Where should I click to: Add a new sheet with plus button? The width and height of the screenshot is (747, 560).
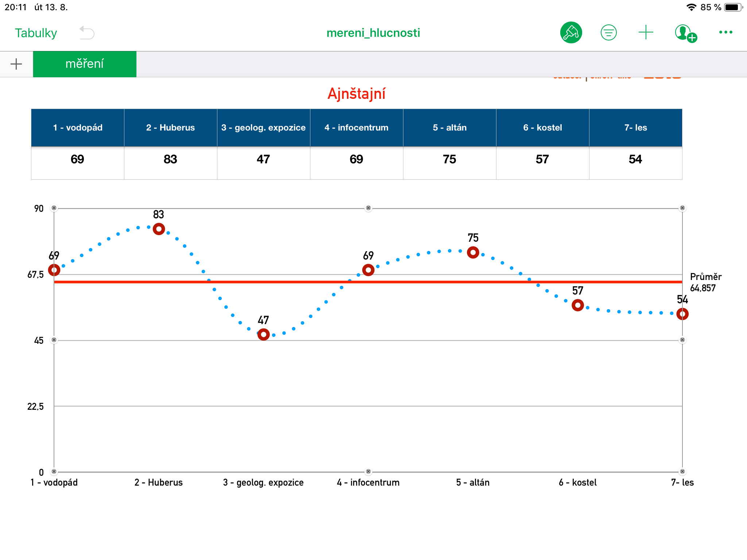(x=16, y=64)
